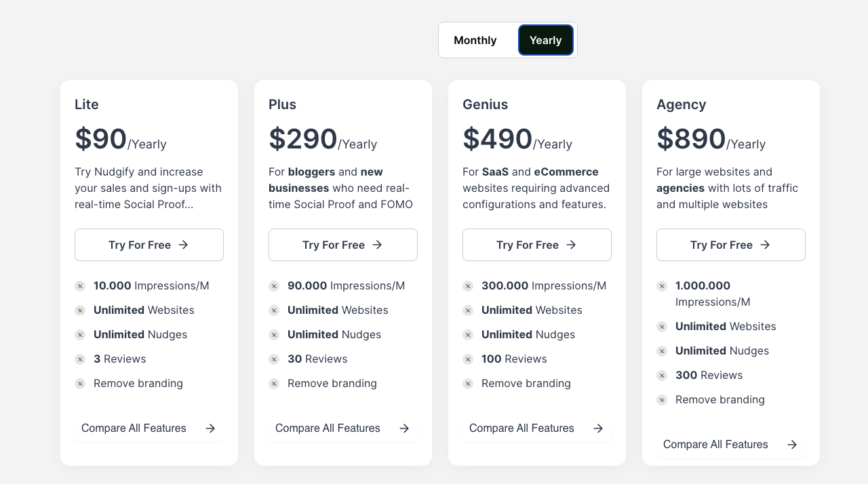Viewport: 868px width, 484px height.
Task: Click the x icon next to Agency Unlimited Websites
Action: (662, 327)
